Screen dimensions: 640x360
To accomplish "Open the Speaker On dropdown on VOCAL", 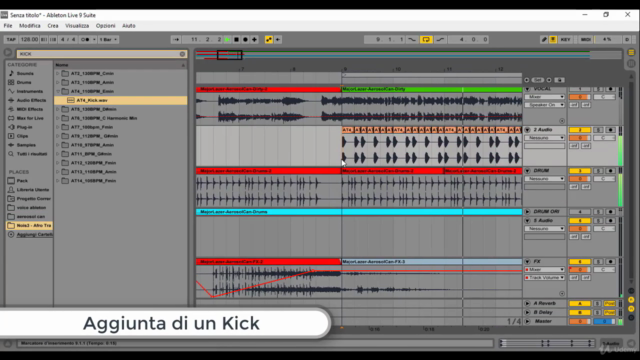I will point(544,105).
